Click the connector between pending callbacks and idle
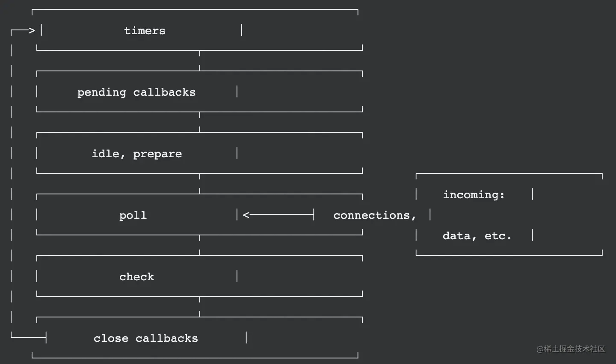Screen dimensions: 616x364 pos(200,122)
